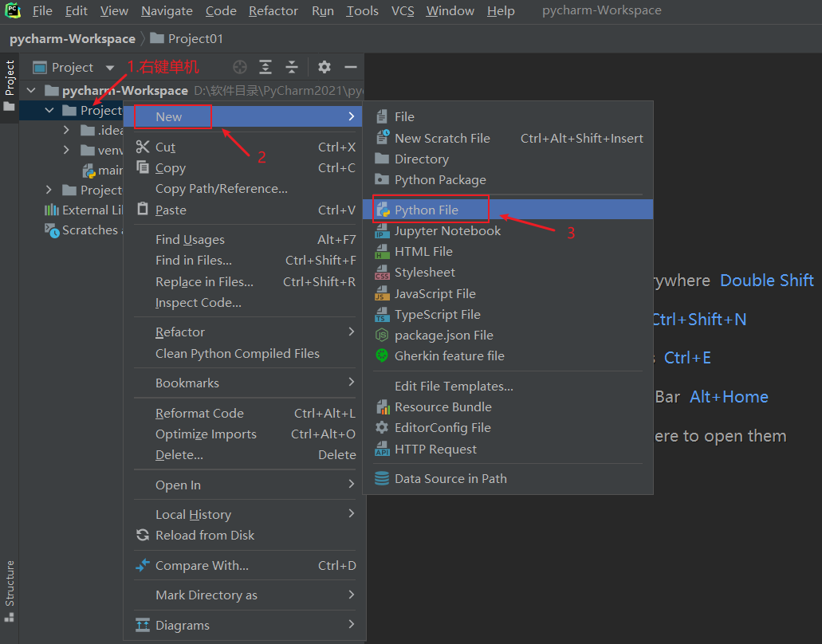Choose Delete... in context menu
Image resolution: width=822 pixels, height=644 pixels.
pyautogui.click(x=244, y=455)
